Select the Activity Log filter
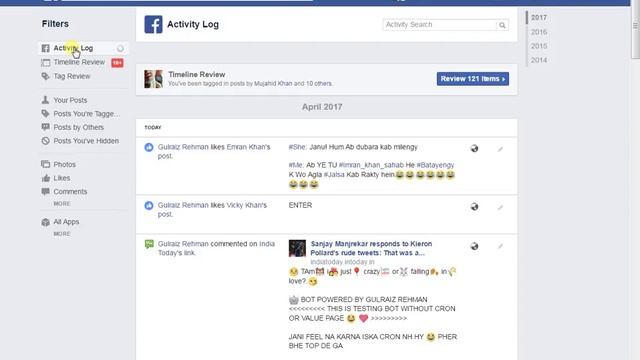The width and height of the screenshot is (640, 360). pos(83,48)
